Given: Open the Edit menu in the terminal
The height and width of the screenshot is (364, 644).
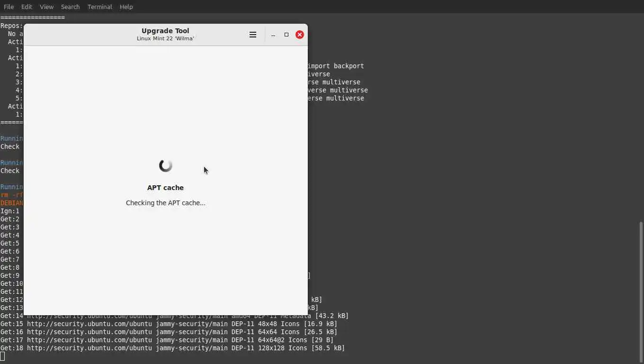Looking at the screenshot, I should (x=27, y=7).
